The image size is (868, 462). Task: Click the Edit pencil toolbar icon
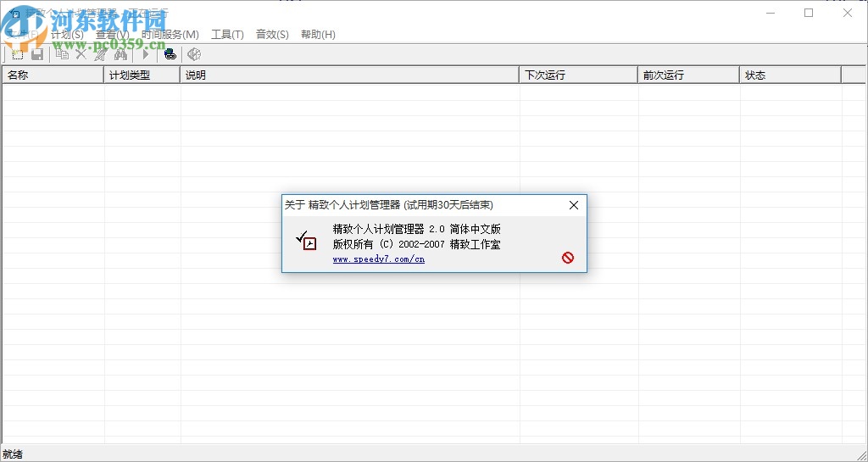tap(101, 54)
